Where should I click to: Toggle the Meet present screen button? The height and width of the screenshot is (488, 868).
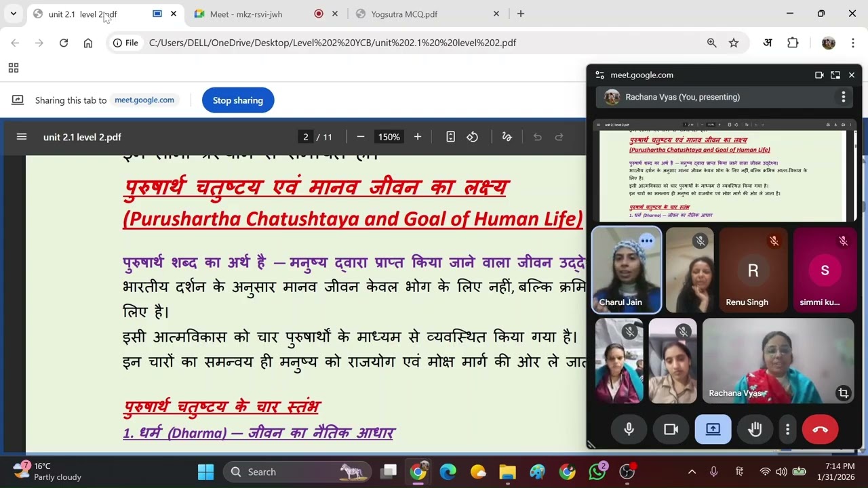point(713,429)
